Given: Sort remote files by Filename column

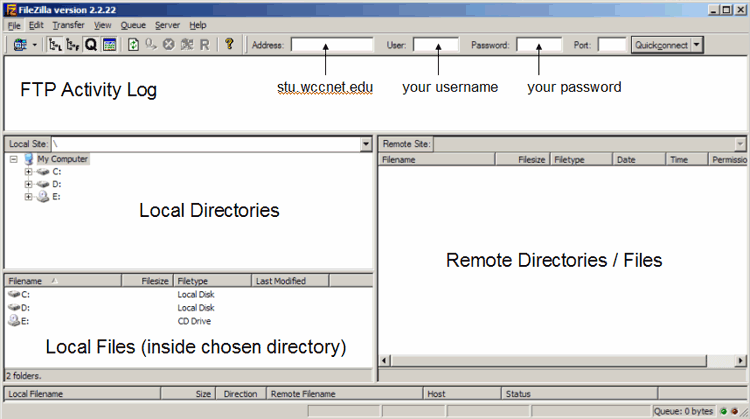Looking at the screenshot, I should point(437,159).
